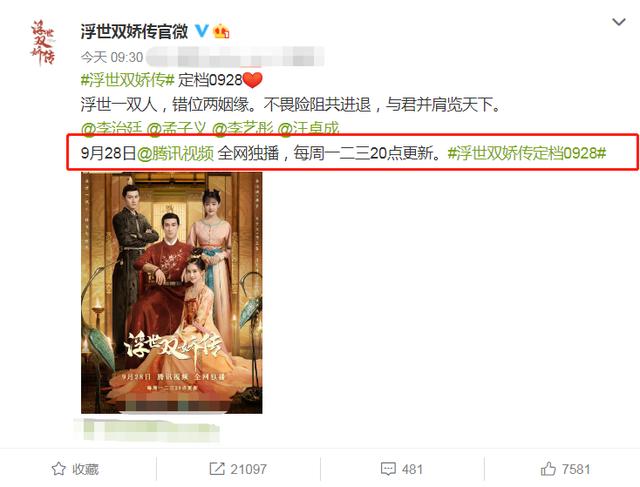Click the repost share icon
640x487 pixels.
[216, 469]
